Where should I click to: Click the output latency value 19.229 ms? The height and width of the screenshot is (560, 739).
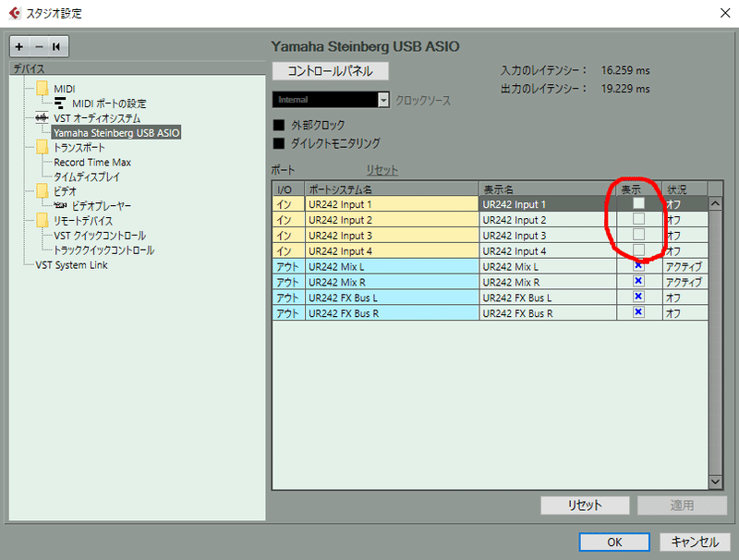click(x=625, y=89)
